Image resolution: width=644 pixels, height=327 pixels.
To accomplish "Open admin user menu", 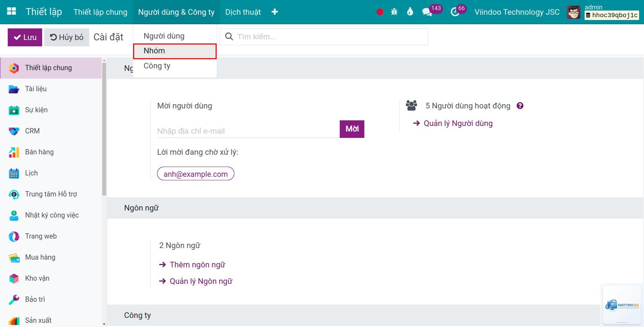I will (x=604, y=12).
